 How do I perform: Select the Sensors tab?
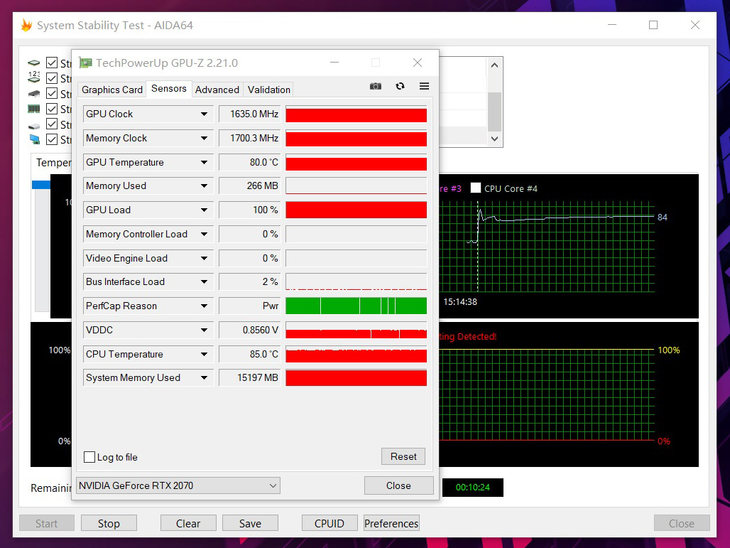169,88
